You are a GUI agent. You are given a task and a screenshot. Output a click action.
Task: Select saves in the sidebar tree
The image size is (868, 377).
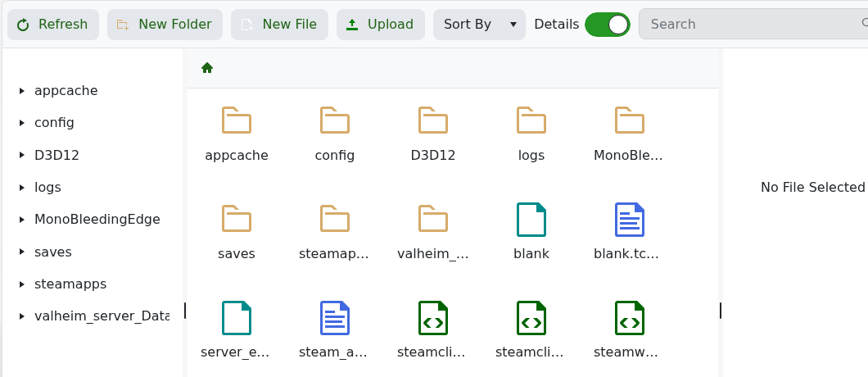[x=52, y=252]
